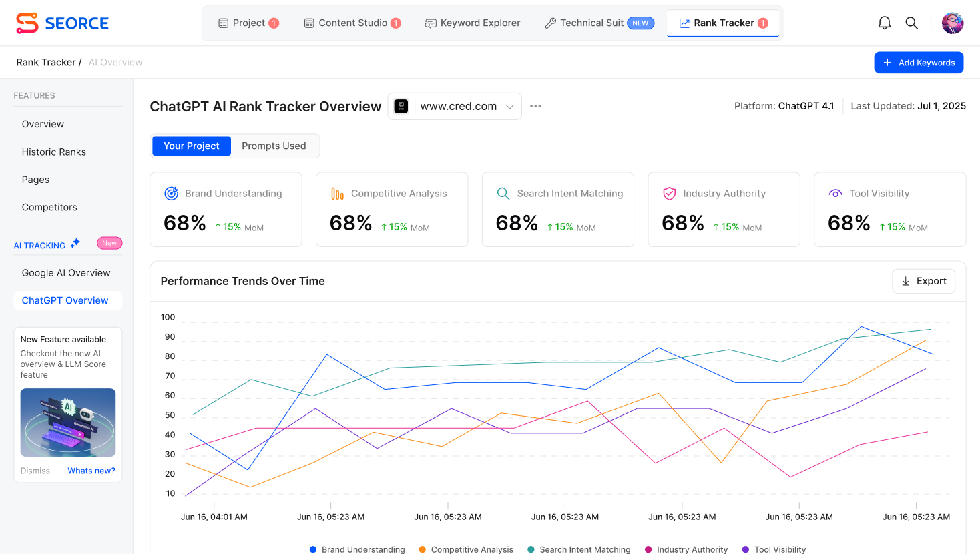Open the Content Studio tab
This screenshot has height=554, width=980.
pyautogui.click(x=352, y=23)
